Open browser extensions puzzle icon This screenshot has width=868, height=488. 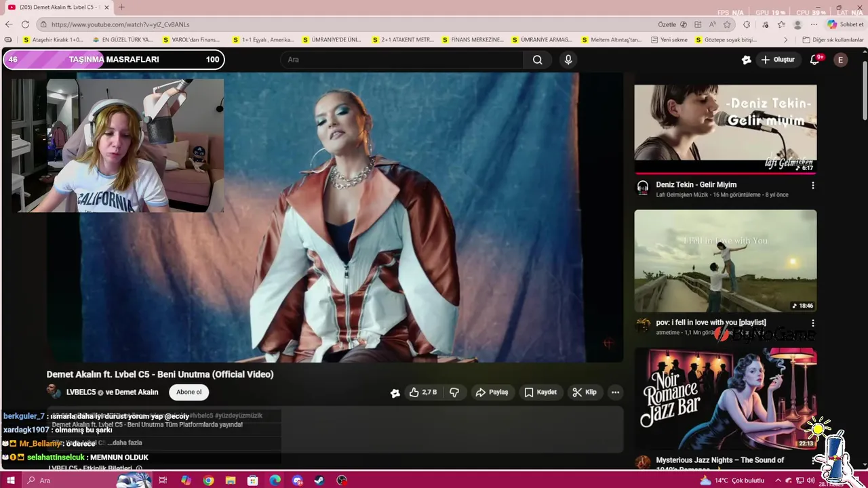click(x=747, y=24)
